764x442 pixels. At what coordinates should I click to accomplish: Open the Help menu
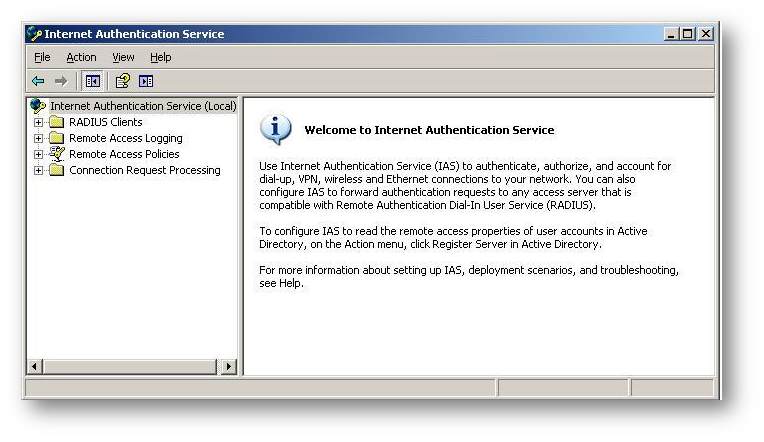(161, 58)
